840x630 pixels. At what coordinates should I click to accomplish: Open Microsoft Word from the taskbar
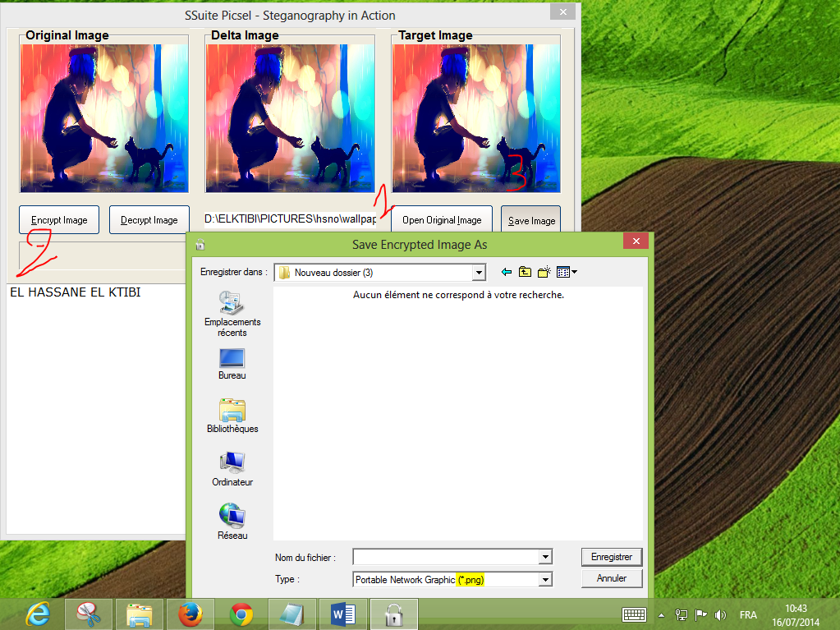tap(343, 614)
